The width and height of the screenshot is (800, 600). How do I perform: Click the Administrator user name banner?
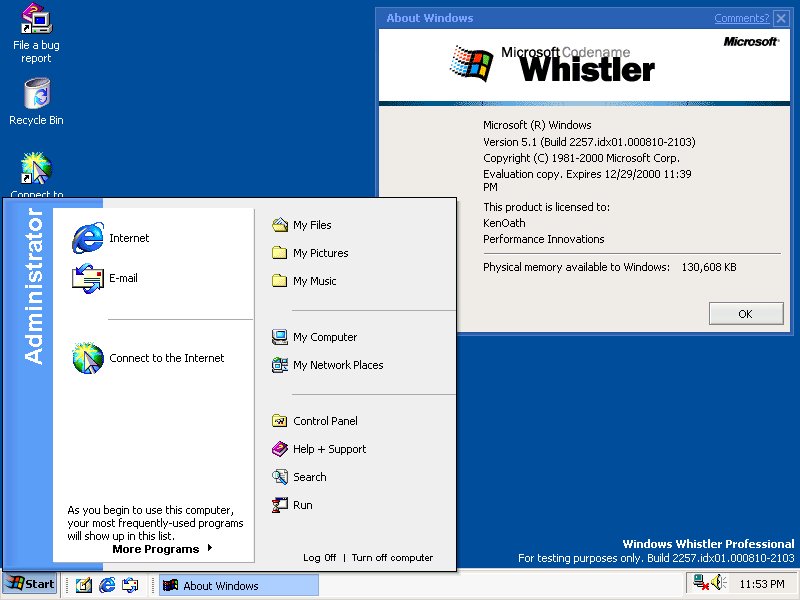(34, 286)
